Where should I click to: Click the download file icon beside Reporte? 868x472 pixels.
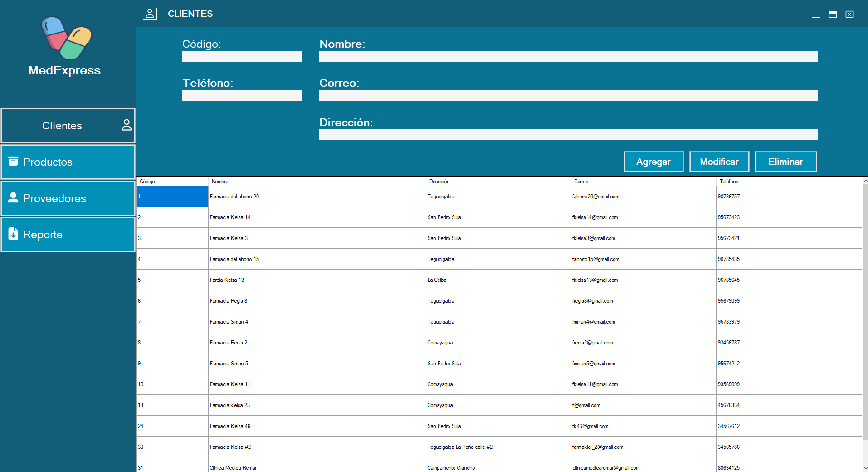coord(13,234)
